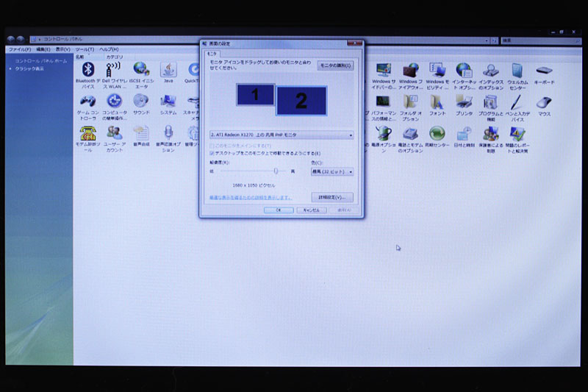Open Sound (サウンド) speaker icon
This screenshot has height=392, width=588.
tap(141, 101)
